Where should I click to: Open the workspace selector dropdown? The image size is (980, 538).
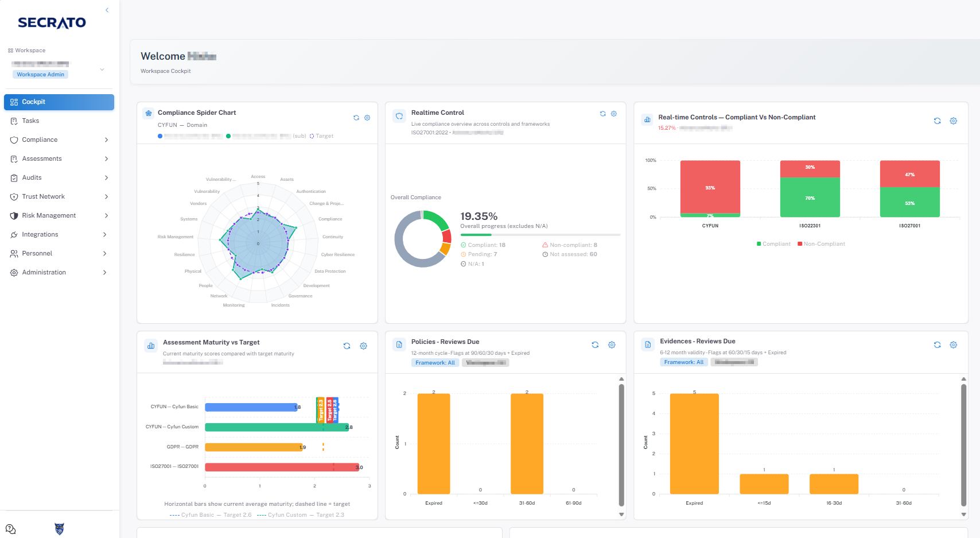click(x=102, y=69)
